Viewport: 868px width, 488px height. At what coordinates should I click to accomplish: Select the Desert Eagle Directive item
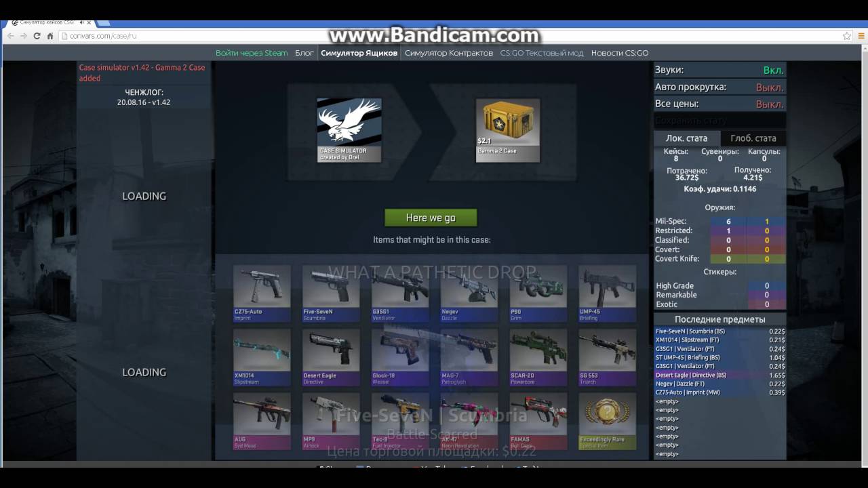(332, 357)
